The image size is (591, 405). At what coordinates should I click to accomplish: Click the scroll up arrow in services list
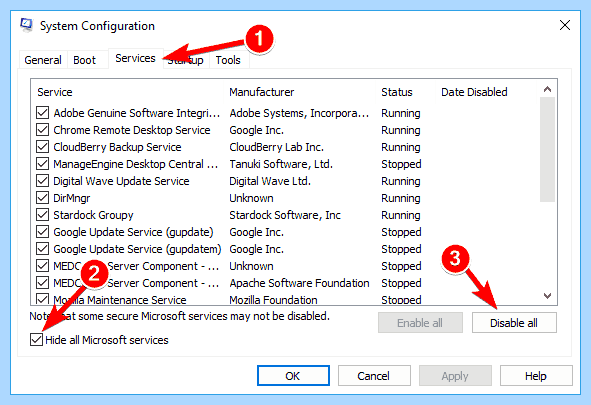tap(547, 89)
